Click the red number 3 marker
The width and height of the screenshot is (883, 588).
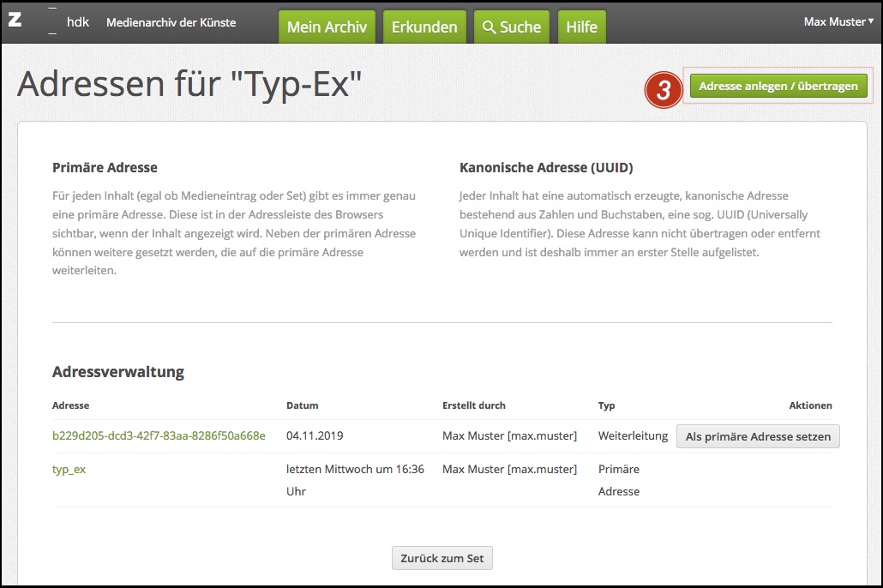pyautogui.click(x=663, y=88)
